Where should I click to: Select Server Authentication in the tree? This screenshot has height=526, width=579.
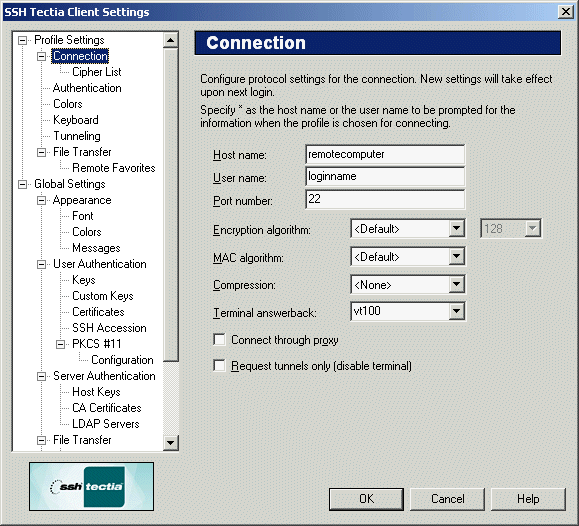104,376
